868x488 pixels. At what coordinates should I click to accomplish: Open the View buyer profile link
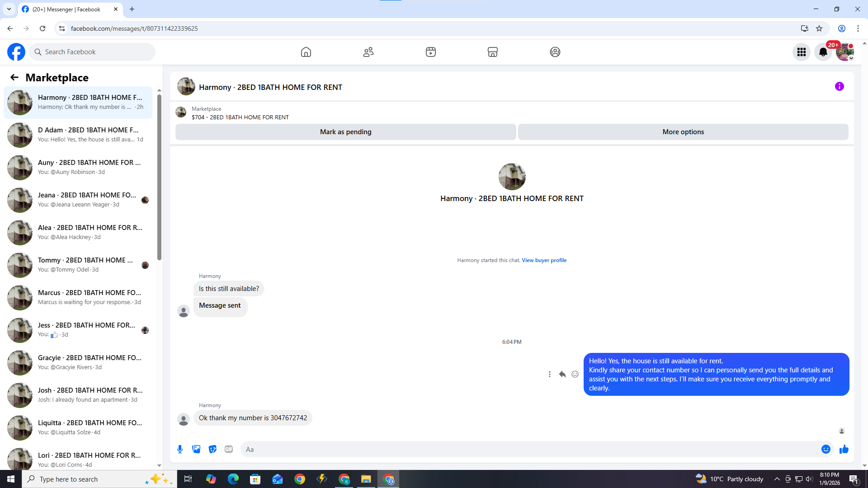click(544, 260)
